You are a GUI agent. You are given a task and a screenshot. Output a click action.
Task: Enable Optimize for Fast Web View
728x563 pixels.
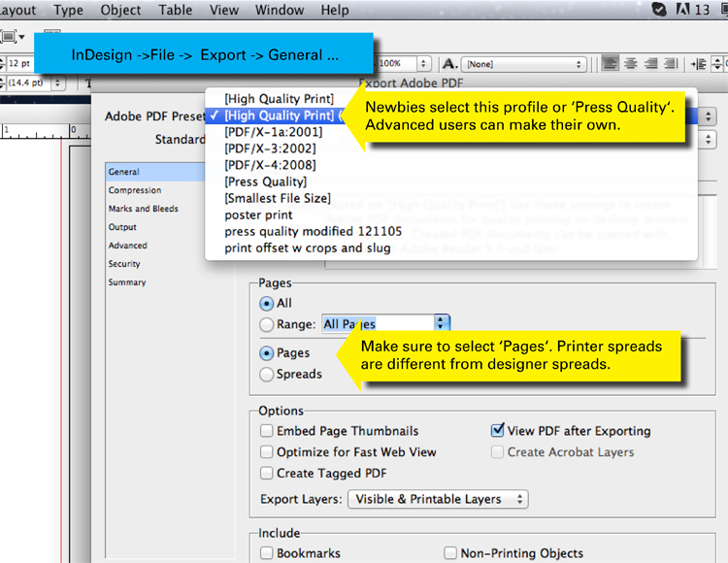pos(267,451)
